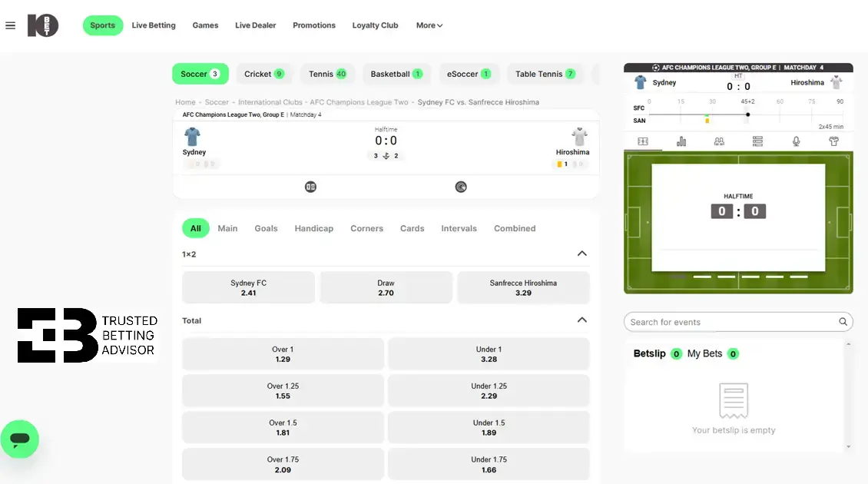Image resolution: width=868 pixels, height=484 pixels.
Task: Select Under 1.5 at 1.89
Action: 489,427
